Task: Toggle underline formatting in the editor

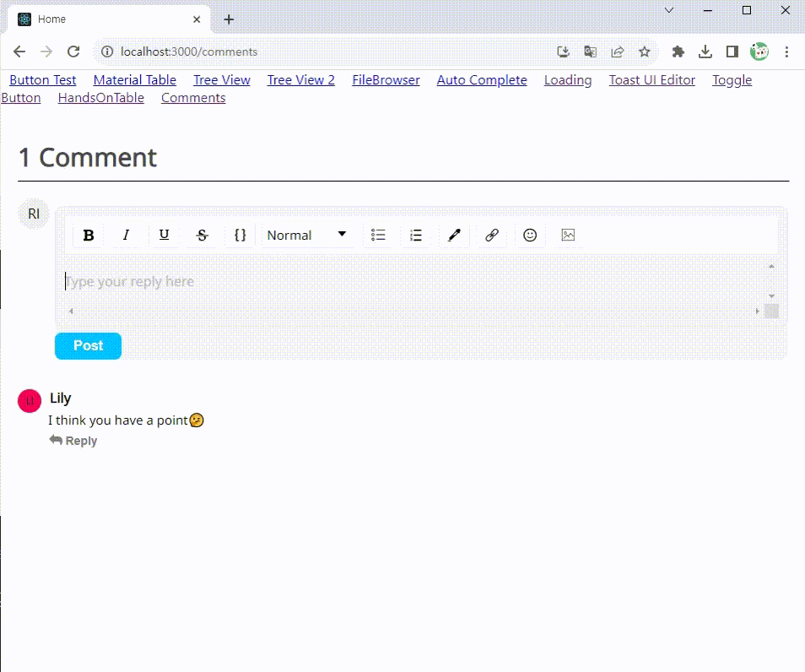Action: 165,236
